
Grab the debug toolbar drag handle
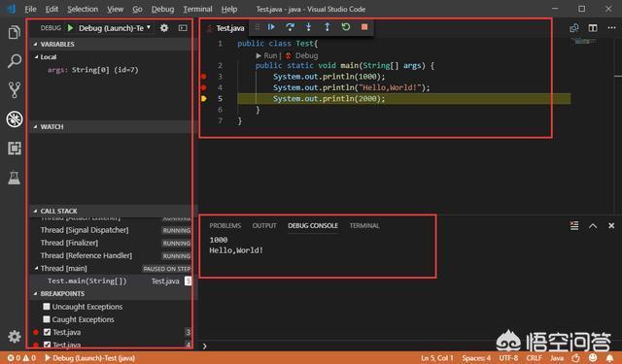tap(257, 27)
